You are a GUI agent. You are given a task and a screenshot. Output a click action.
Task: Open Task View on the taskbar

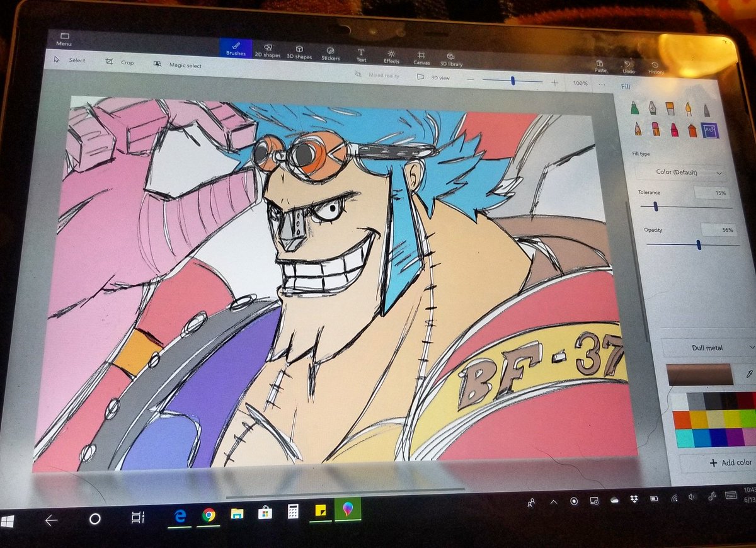137,518
